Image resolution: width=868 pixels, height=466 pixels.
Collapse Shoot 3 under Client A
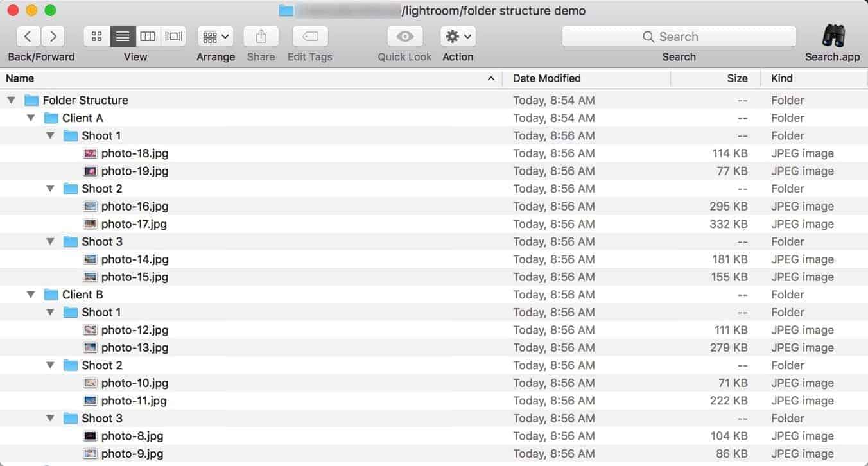coord(50,241)
